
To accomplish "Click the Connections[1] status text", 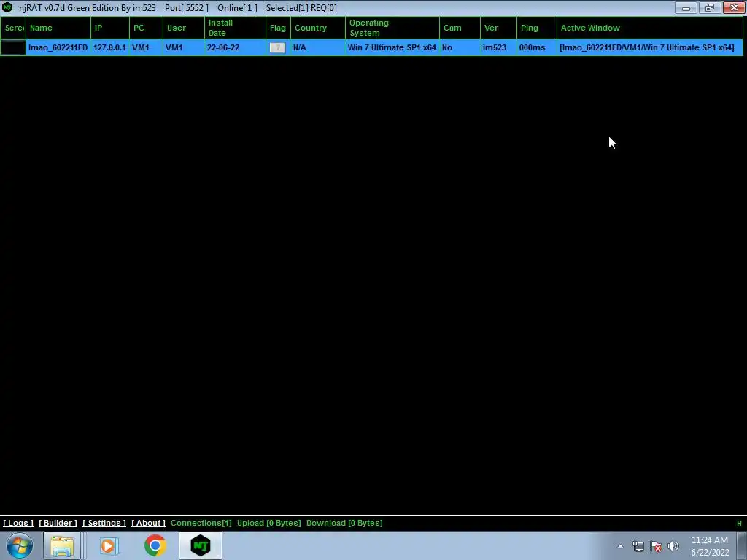I will point(201,523).
